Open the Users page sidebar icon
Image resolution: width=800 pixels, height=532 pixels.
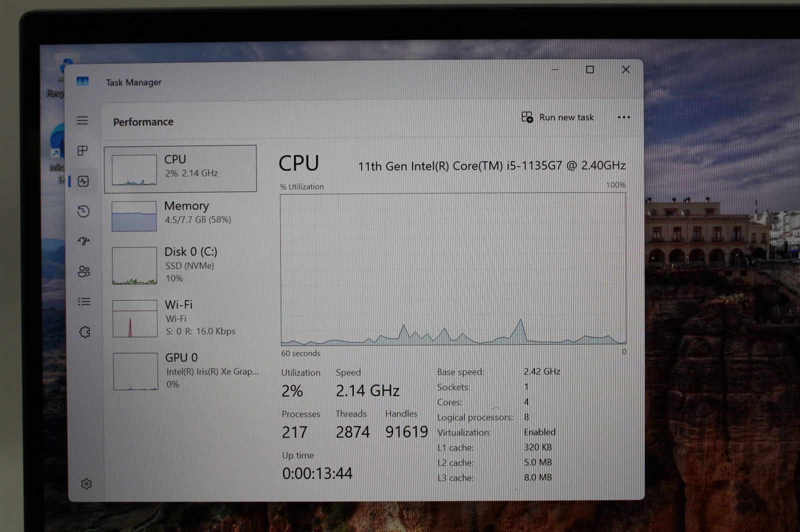(x=84, y=271)
